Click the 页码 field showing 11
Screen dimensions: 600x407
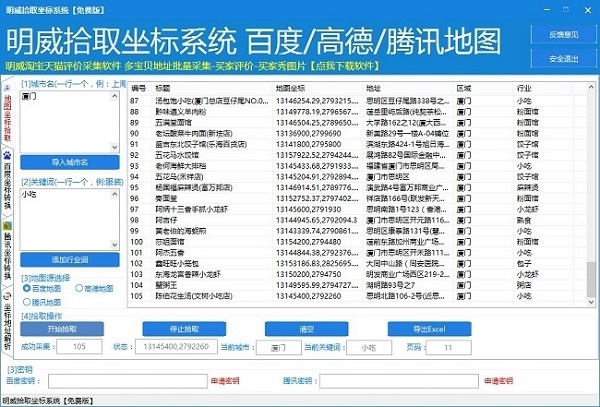click(x=448, y=348)
